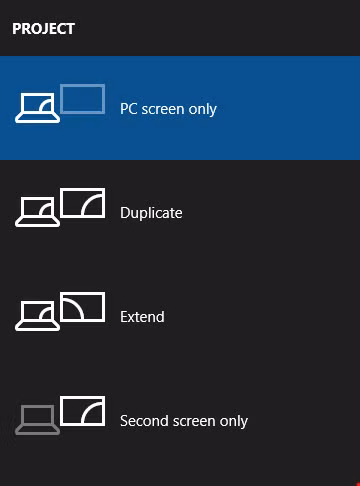Choose the Extend text label
This screenshot has height=486, width=360.
tap(142, 317)
